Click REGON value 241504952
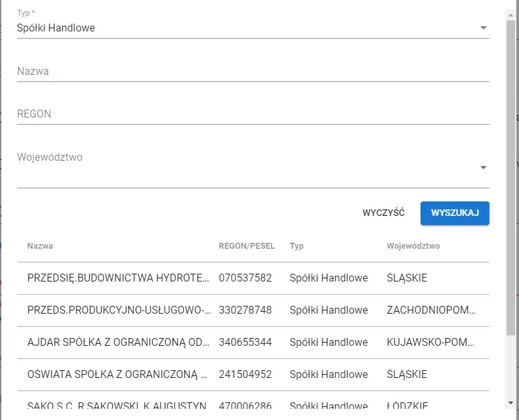This screenshot has height=420, width=519. pos(245,374)
